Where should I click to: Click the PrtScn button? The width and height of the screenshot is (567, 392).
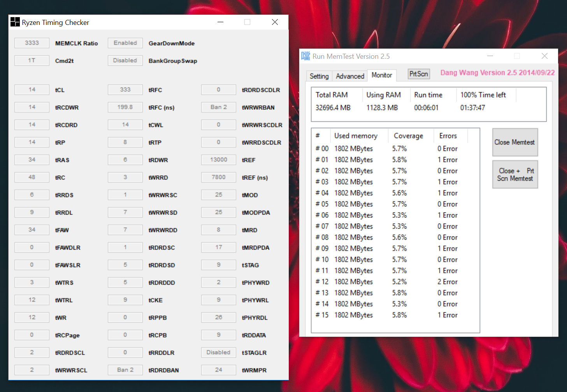(x=419, y=74)
